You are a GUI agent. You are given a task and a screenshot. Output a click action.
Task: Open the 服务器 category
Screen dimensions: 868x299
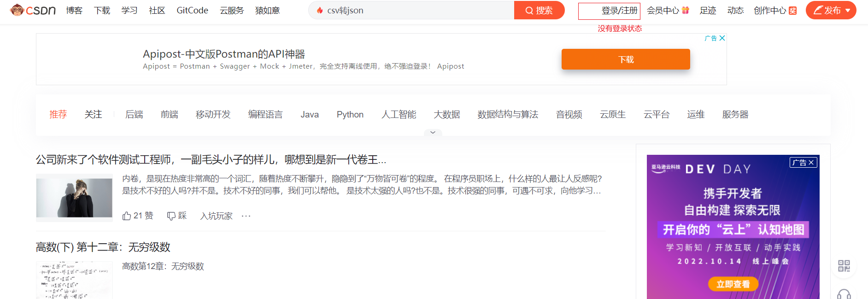click(x=735, y=114)
